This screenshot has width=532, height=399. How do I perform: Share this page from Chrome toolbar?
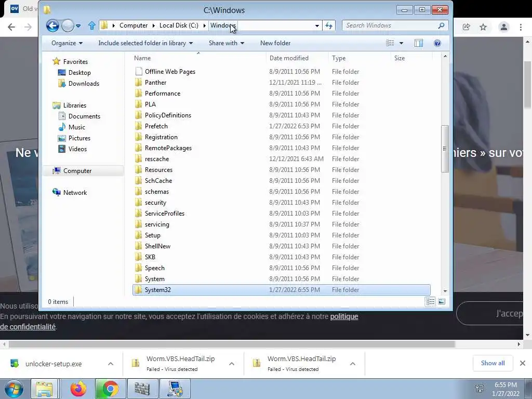tap(466, 27)
